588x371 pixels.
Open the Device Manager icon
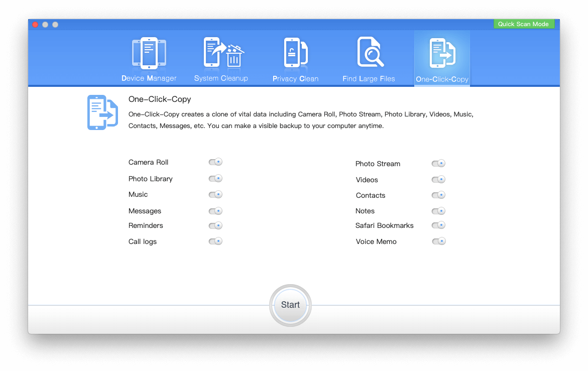pyautogui.click(x=149, y=53)
